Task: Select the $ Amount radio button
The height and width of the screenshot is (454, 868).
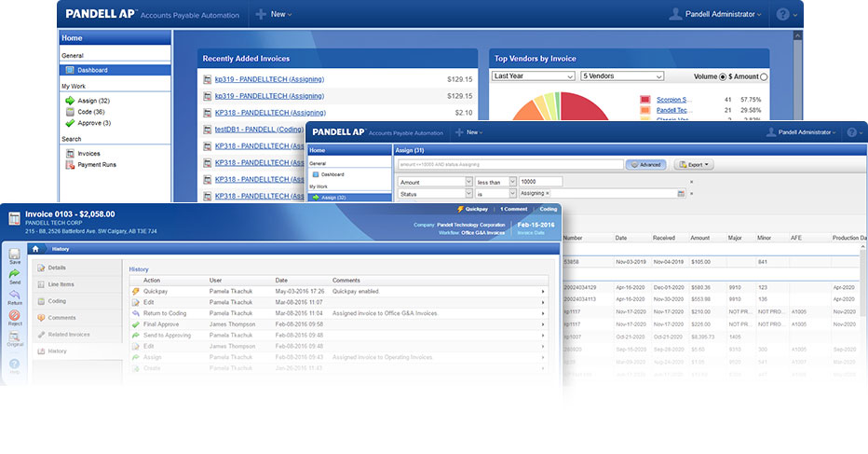Action: click(x=764, y=76)
